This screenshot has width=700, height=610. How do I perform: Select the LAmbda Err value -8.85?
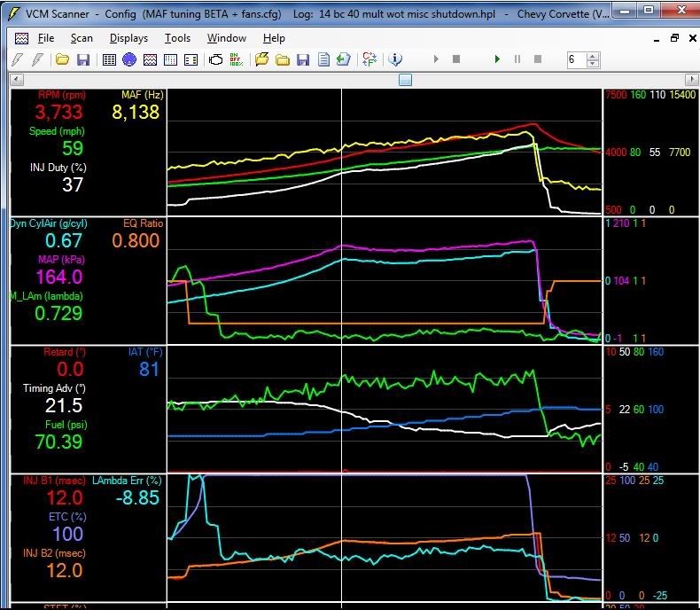point(137,498)
